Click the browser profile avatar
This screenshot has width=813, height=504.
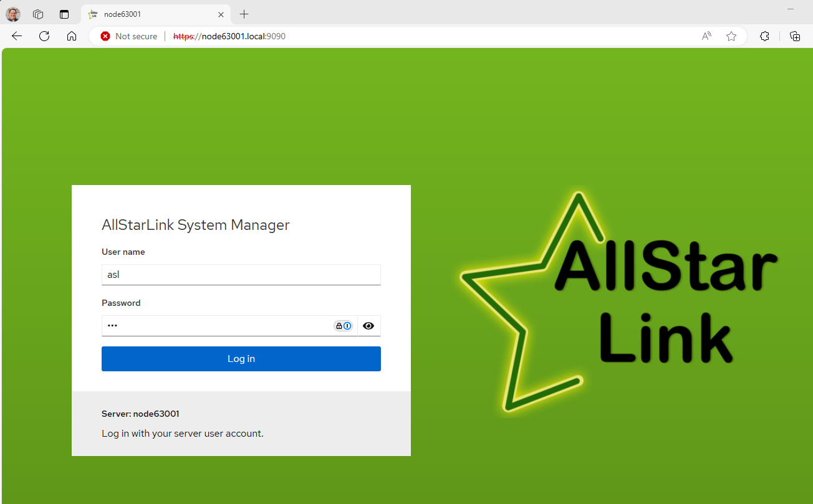(13, 14)
